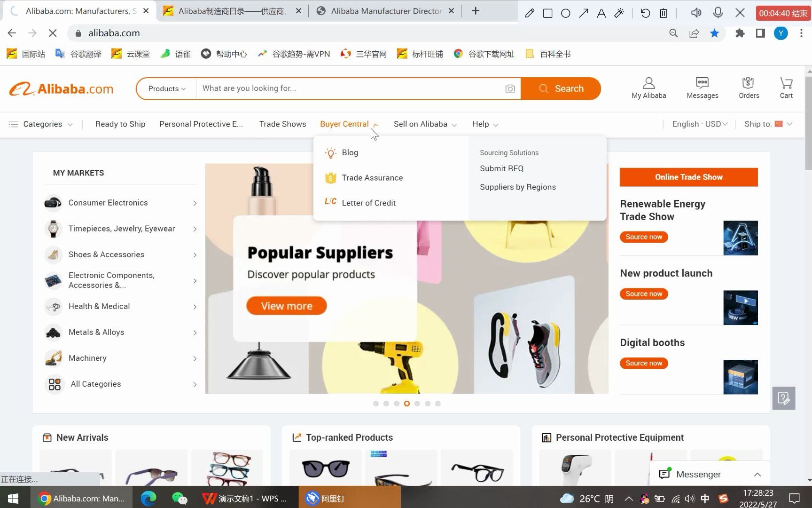
Task: Select the first carousel dot indicator
Action: (x=375, y=404)
